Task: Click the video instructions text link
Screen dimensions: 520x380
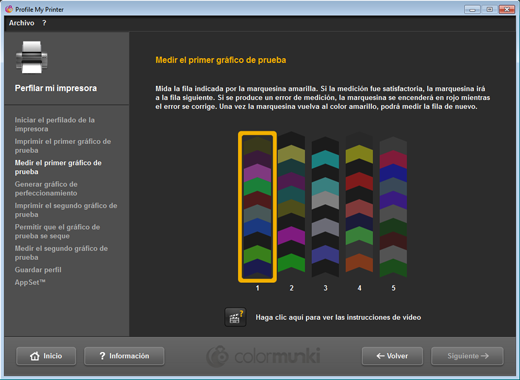Action: tap(338, 317)
